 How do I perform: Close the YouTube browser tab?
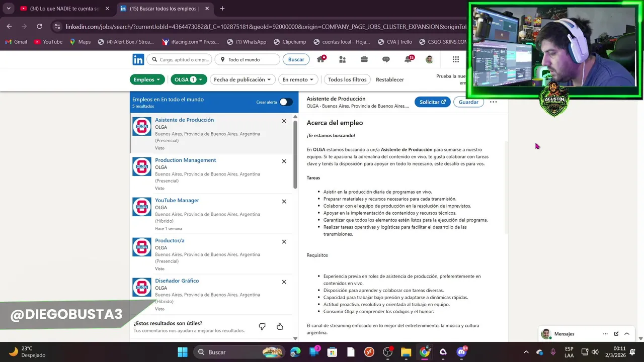coord(107,9)
